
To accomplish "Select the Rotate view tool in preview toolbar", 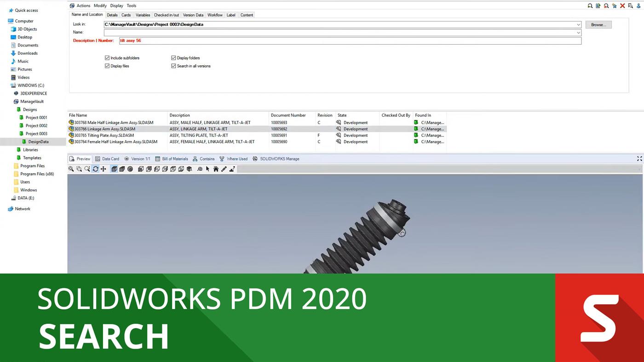I will 95,169.
